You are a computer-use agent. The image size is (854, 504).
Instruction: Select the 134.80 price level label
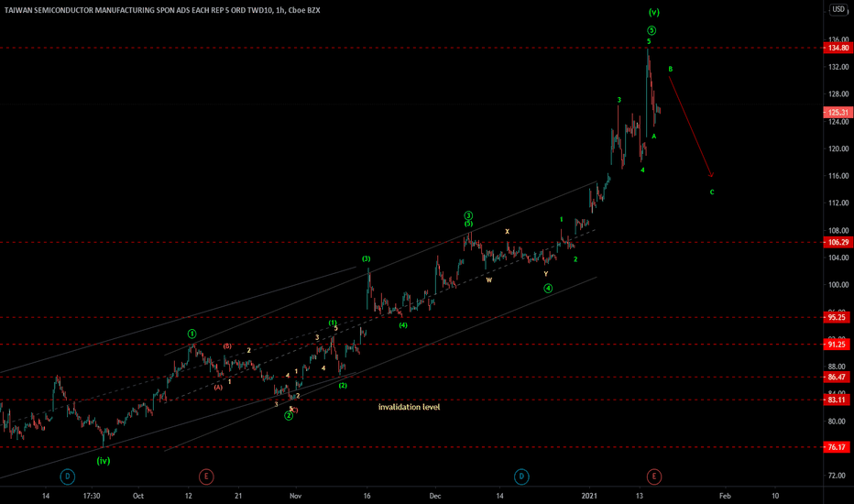click(838, 48)
